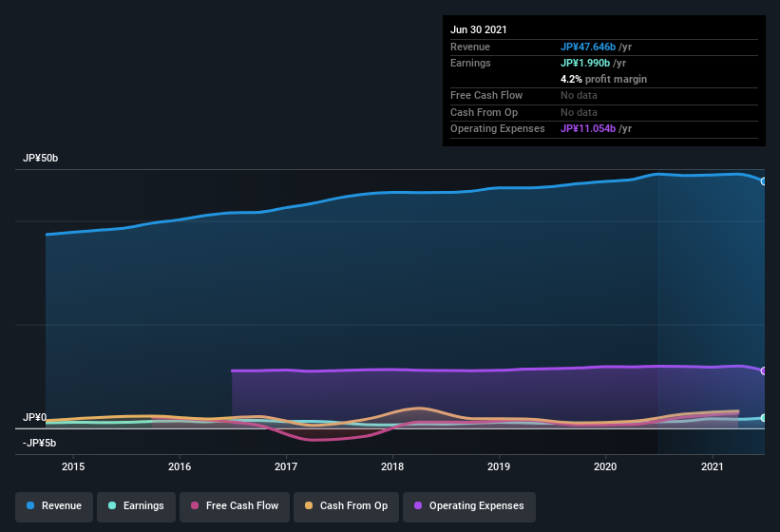The width and height of the screenshot is (780, 532).
Task: Toggle the Operating Expenses legend button
Action: pos(469,506)
